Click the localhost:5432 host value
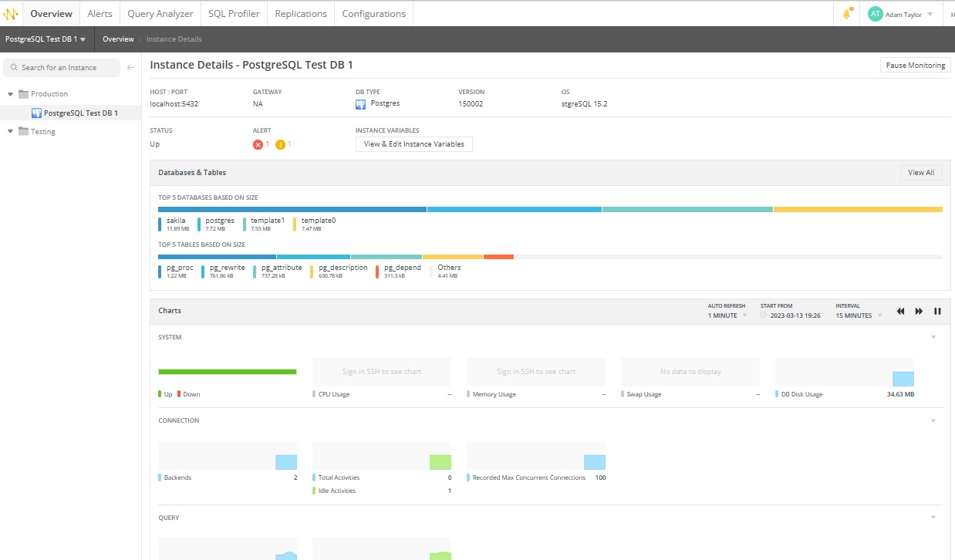Viewport: 955px width, 560px height. point(174,104)
